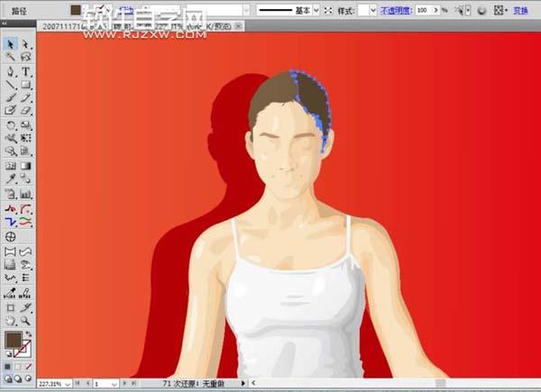Switch to solid Color fill mode
This screenshot has height=392, width=541.
point(7,367)
